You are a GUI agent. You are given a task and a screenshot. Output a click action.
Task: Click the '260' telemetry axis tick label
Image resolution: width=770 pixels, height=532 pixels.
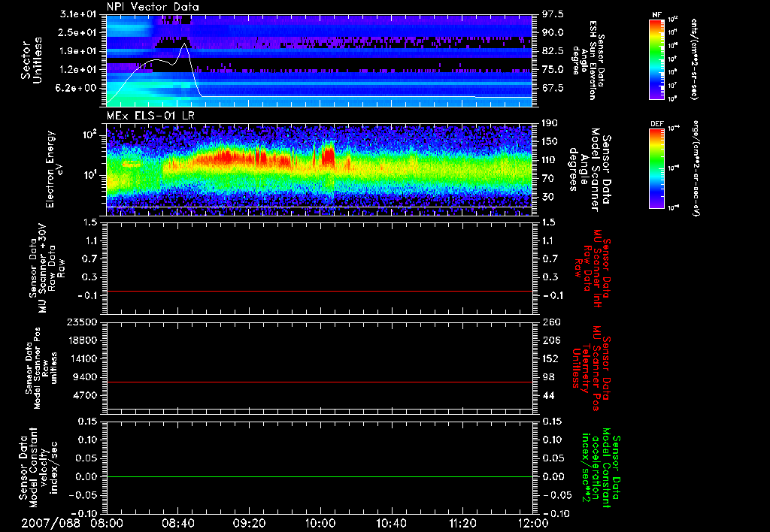[x=550, y=322]
